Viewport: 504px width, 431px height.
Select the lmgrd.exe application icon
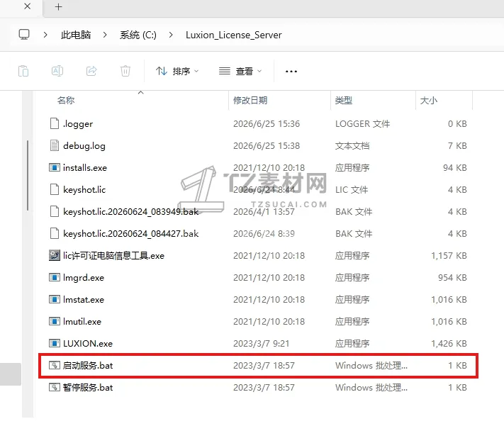(x=55, y=277)
